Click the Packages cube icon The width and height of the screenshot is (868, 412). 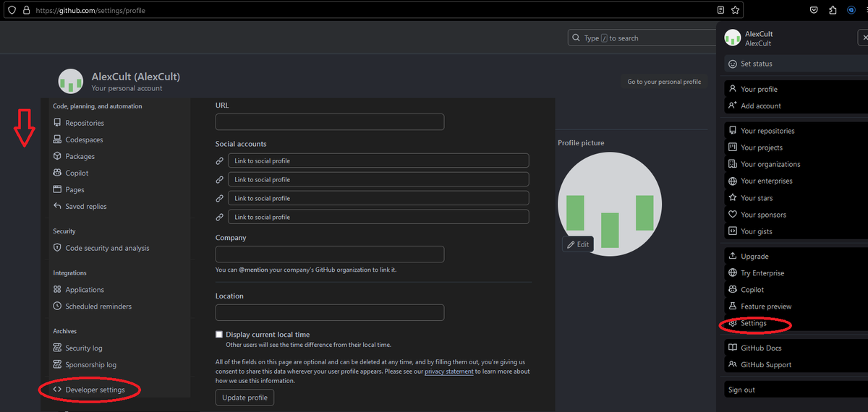point(58,156)
